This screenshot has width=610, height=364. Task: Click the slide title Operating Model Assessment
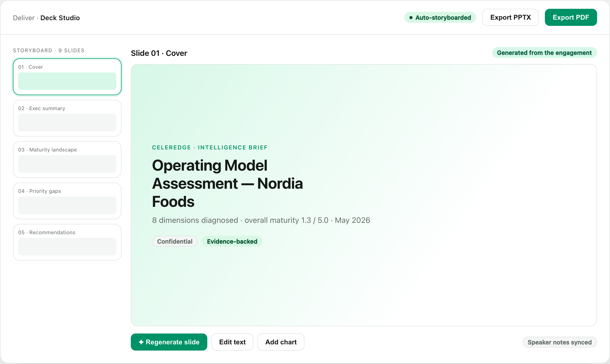(227, 183)
